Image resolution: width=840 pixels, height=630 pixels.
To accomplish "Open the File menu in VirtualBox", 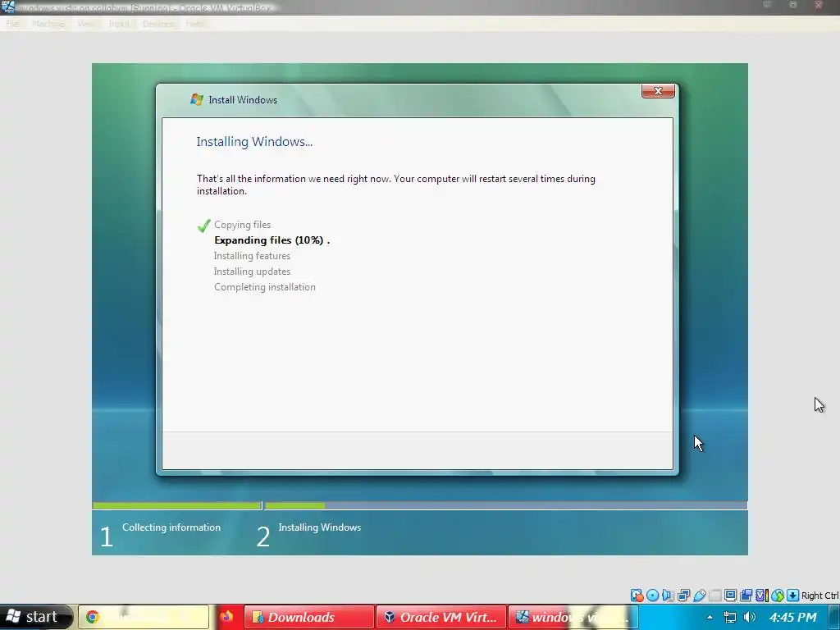I will (x=12, y=24).
